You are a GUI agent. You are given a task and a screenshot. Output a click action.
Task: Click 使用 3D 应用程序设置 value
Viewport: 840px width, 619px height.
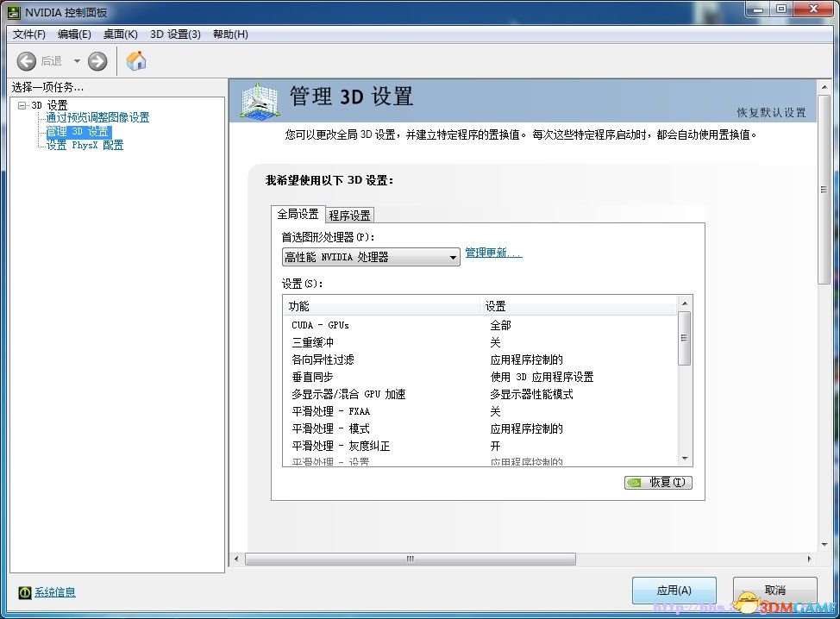(x=542, y=377)
